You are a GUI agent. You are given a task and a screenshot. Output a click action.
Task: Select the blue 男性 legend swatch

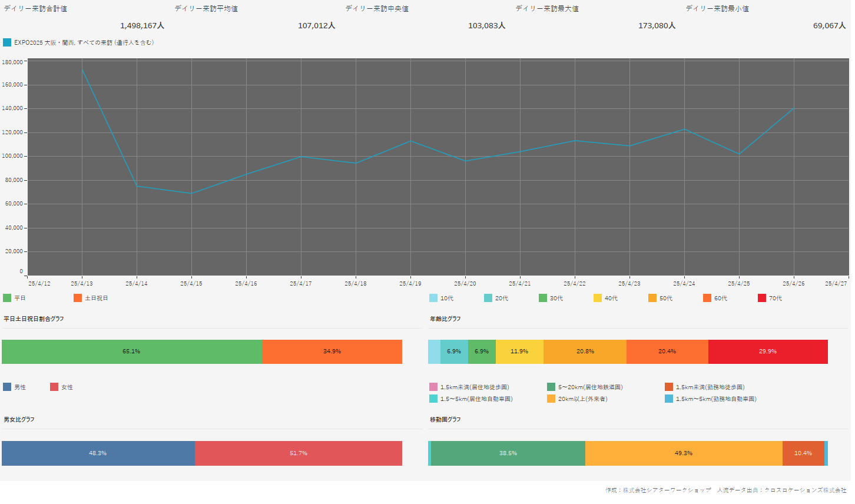click(7, 387)
